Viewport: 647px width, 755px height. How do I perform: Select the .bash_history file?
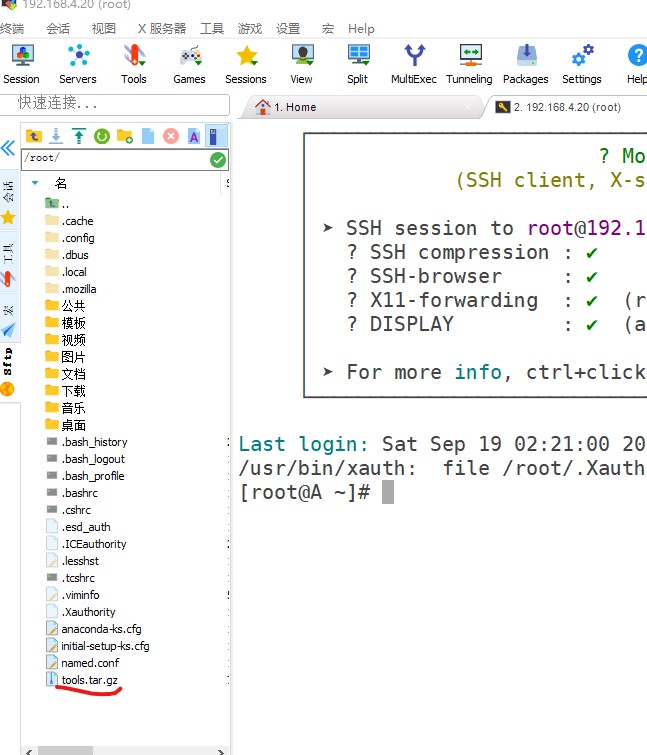(87, 442)
